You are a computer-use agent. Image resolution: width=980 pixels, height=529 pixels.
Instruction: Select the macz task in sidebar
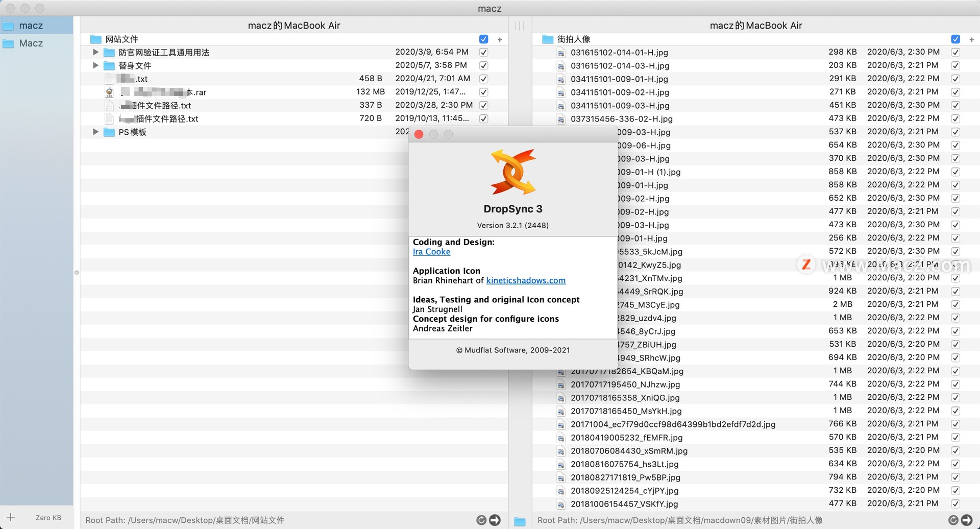pyautogui.click(x=31, y=26)
